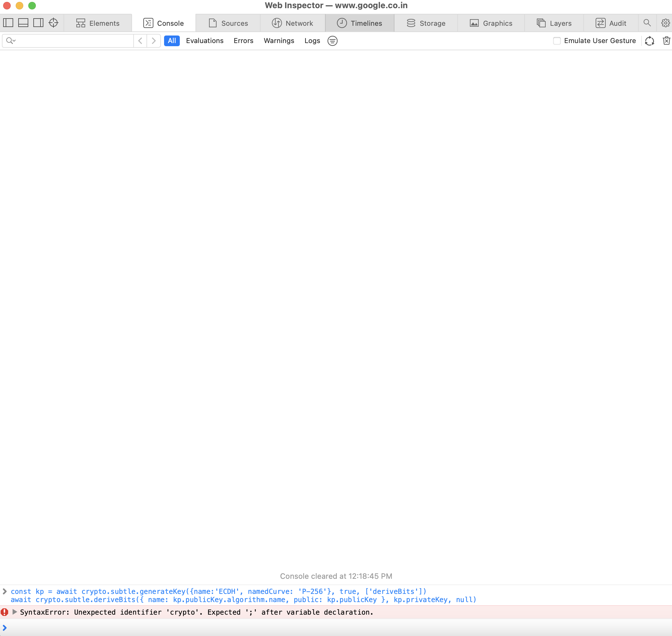Image resolution: width=672 pixels, height=636 pixels.
Task: Click the Graphics picture icon
Action: click(x=474, y=23)
